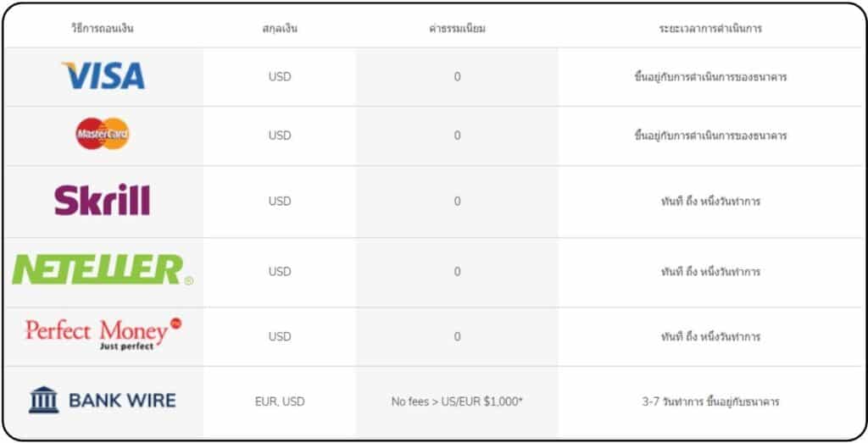This screenshot has width=868, height=443.
Task: Select the Skrill logo
Action: pos(103,200)
